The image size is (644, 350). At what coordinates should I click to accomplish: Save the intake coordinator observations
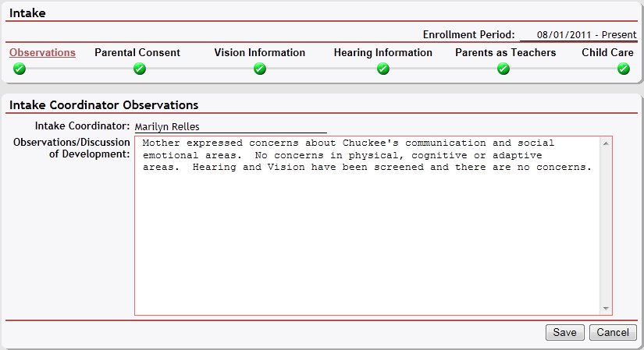564,333
